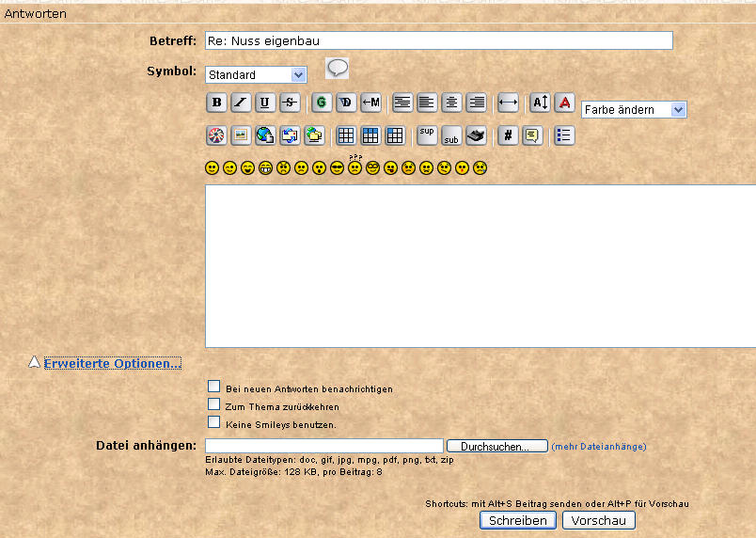This screenshot has width=756, height=538.
Task: Insert horizontal rule icon
Action: click(508, 103)
